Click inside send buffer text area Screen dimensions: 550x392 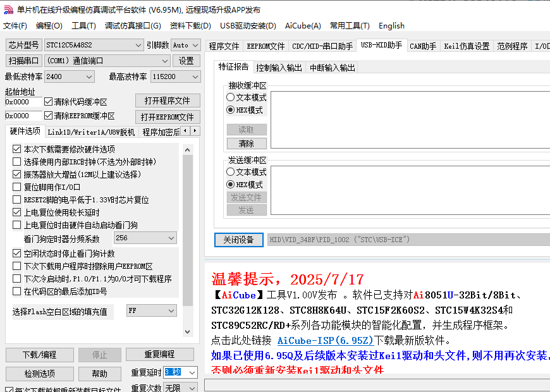tap(410, 190)
